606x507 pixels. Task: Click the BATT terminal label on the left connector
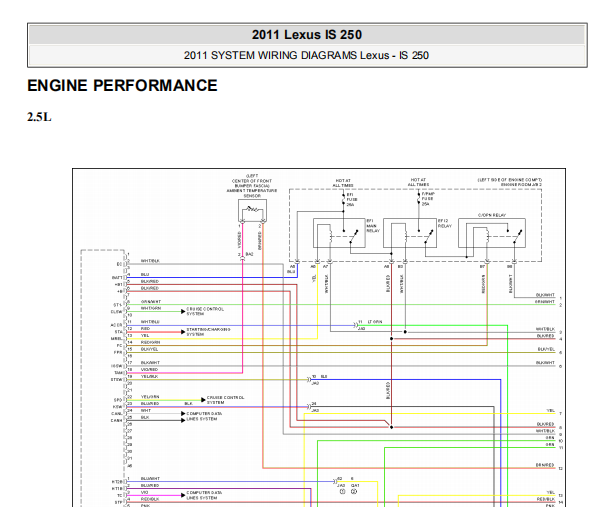117,277
